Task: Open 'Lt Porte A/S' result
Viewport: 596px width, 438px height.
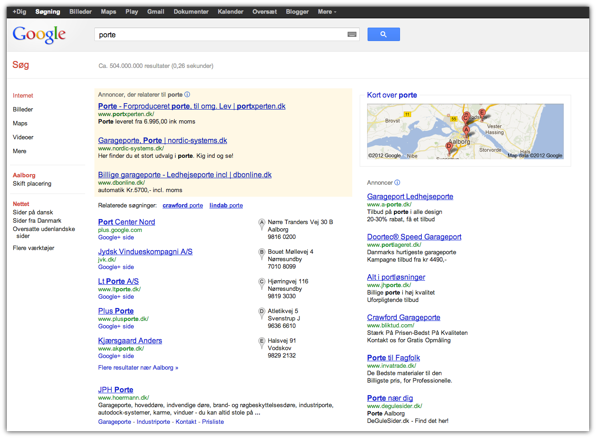Action: pos(118,281)
